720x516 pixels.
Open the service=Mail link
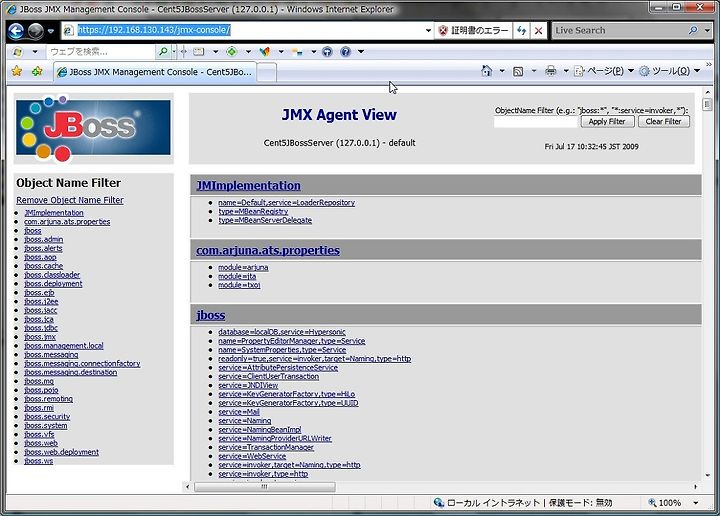pos(239,412)
